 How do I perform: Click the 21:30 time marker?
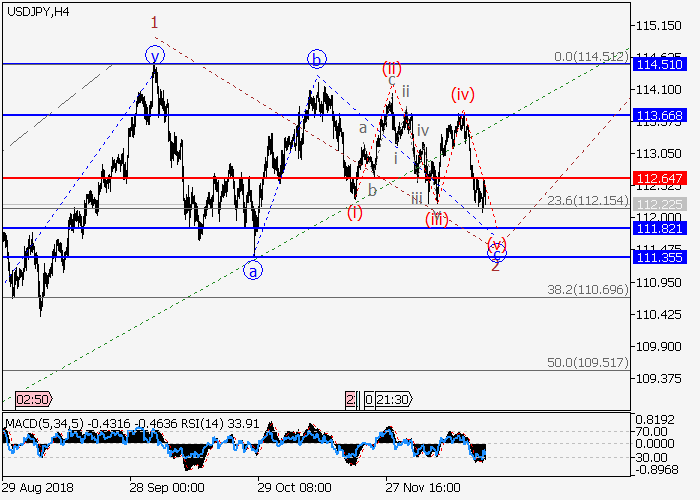click(x=388, y=398)
